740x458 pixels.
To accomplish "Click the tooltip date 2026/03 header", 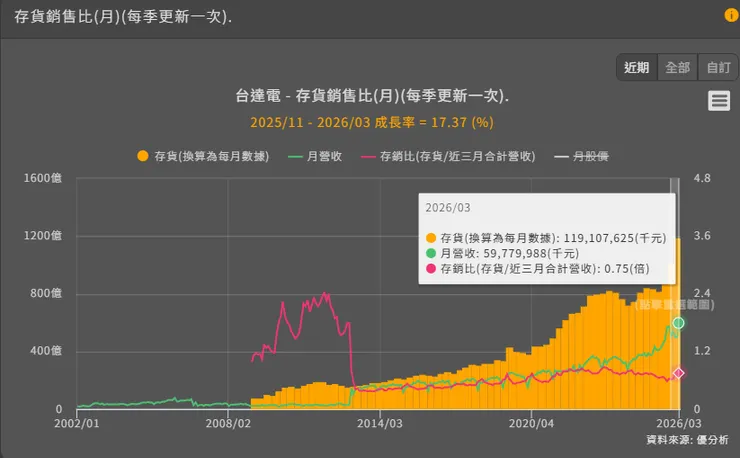I will 448,208.
